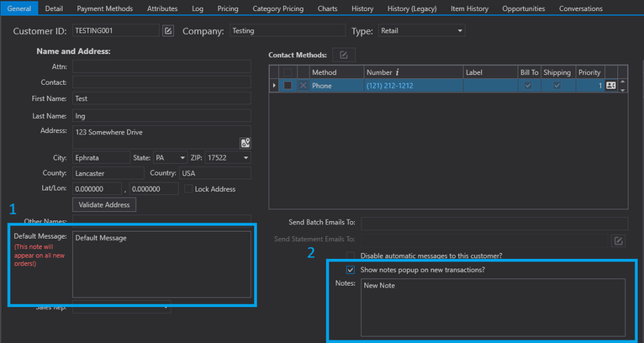Focus the empty Contact field

161,82
